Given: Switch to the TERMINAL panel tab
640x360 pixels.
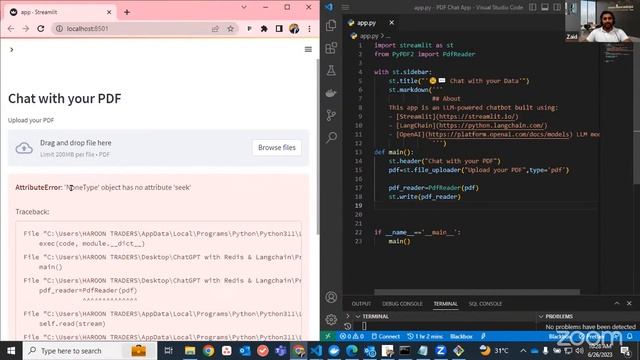Looking at the screenshot, I should (445, 304).
